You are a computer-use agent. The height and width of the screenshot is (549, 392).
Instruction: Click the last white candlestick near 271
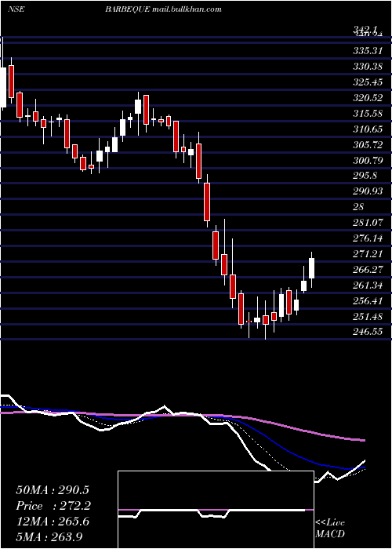pyautogui.click(x=311, y=268)
